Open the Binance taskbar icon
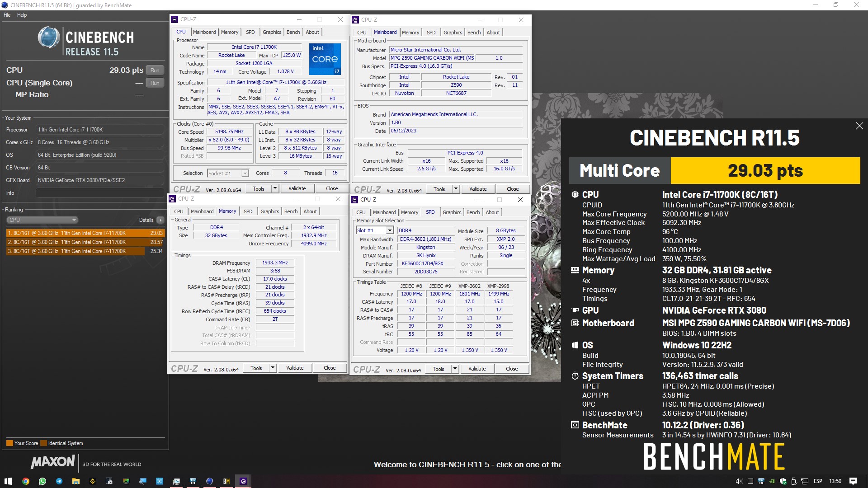The width and height of the screenshot is (868, 488). pos(93,481)
